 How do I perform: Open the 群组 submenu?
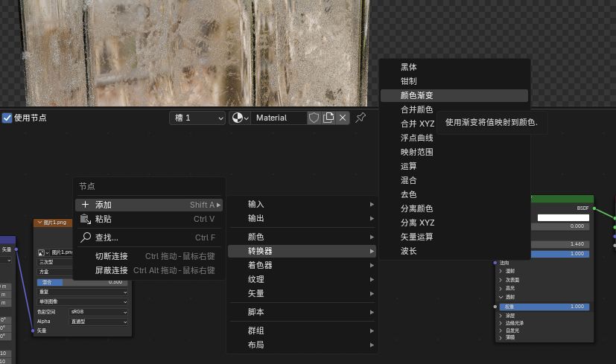[x=302, y=331]
